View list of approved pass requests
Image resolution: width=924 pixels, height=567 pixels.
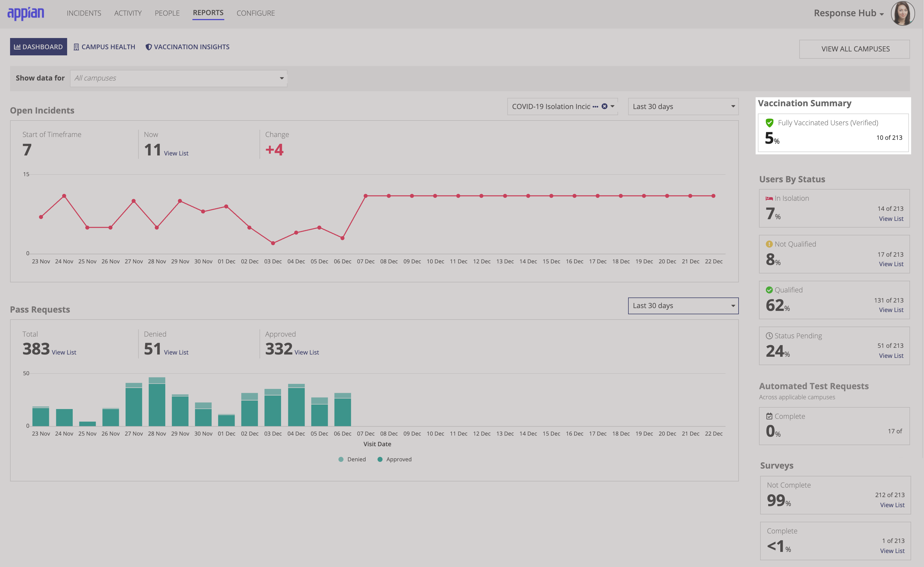click(x=307, y=353)
